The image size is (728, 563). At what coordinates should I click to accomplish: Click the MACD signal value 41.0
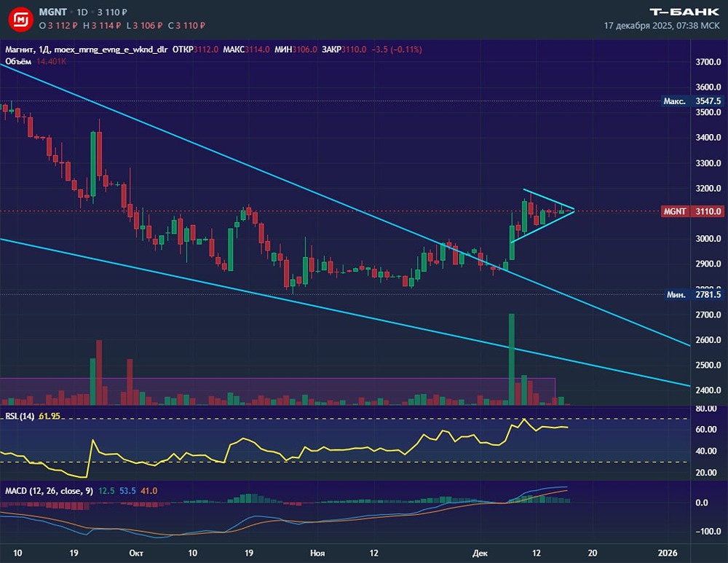click(149, 491)
